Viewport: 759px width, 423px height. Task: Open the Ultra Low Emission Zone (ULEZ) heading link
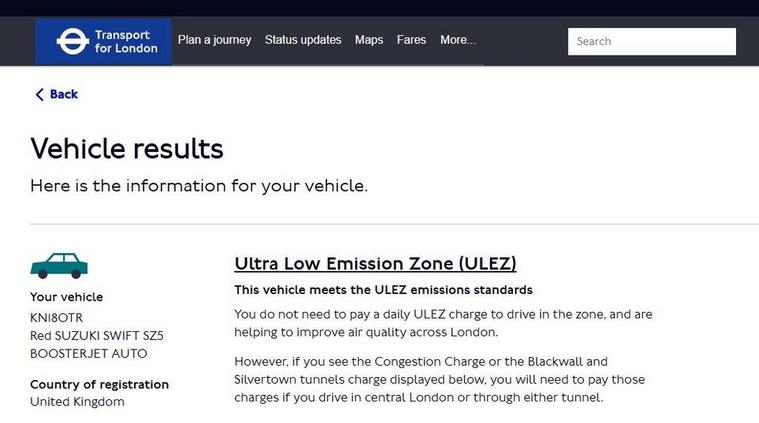pyautogui.click(x=375, y=264)
